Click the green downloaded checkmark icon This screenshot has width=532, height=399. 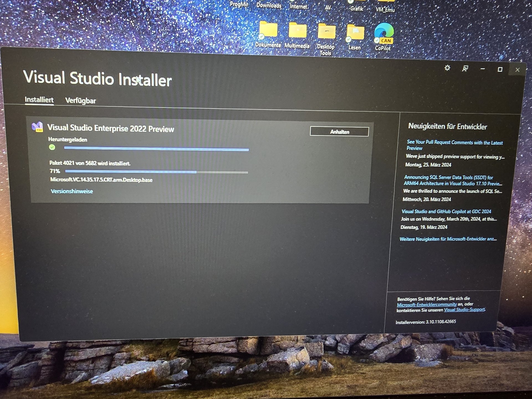(52, 147)
